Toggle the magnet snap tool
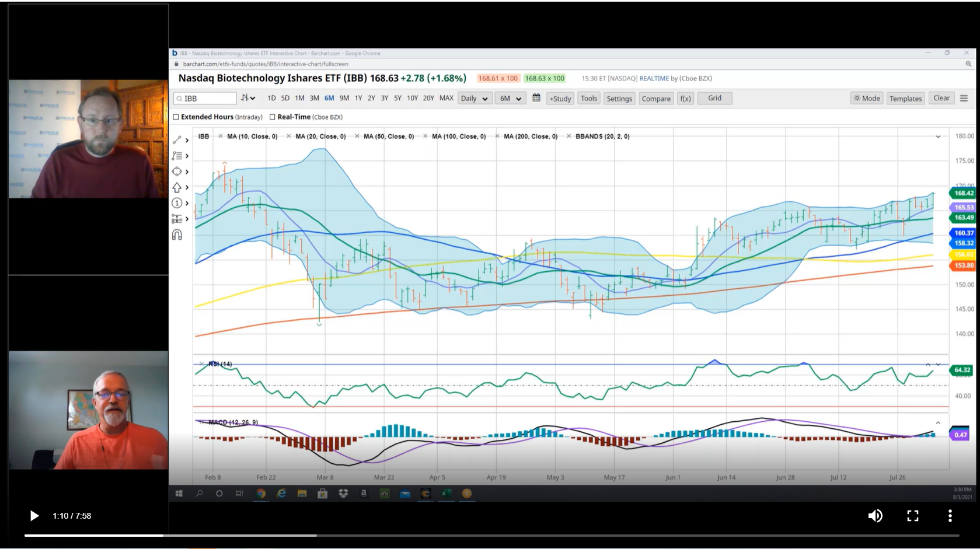 177,235
